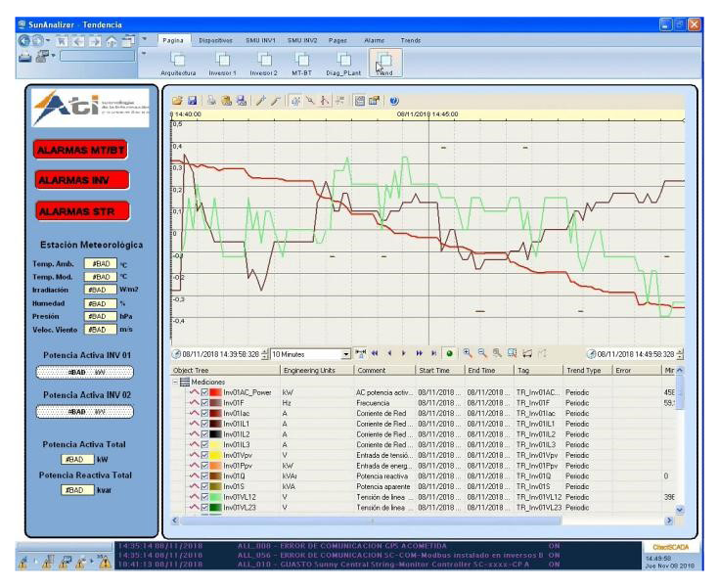Image resolution: width=719 pixels, height=588 pixels.
Task: Click the ALARMAS MT/BT button
Action: coord(82,151)
